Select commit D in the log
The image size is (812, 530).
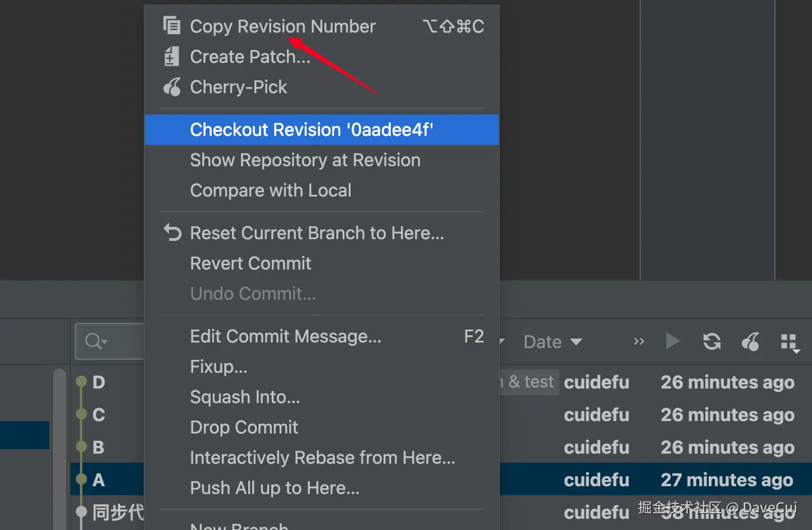[99, 382]
